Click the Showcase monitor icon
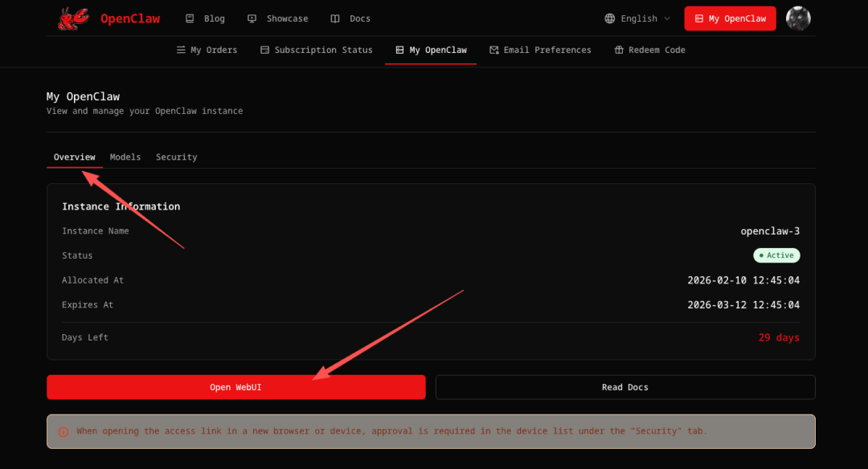Viewport: 868px width, 469px height. click(x=252, y=18)
